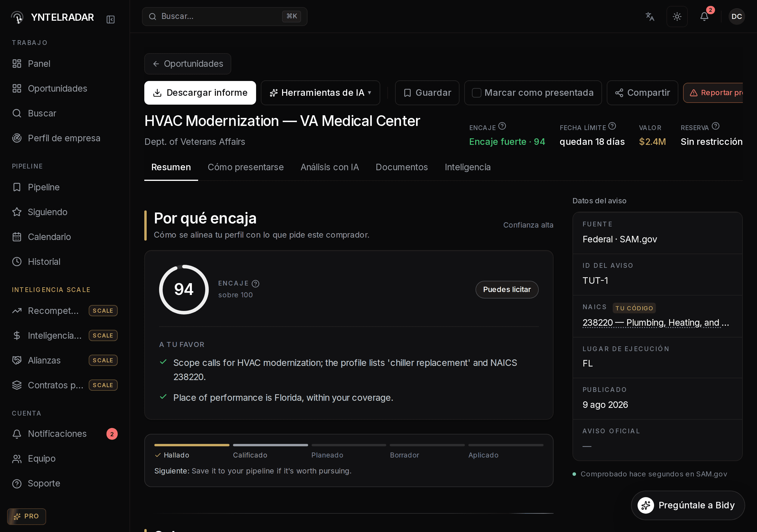Open Soporte help page
757x532 pixels.
click(x=65, y=483)
